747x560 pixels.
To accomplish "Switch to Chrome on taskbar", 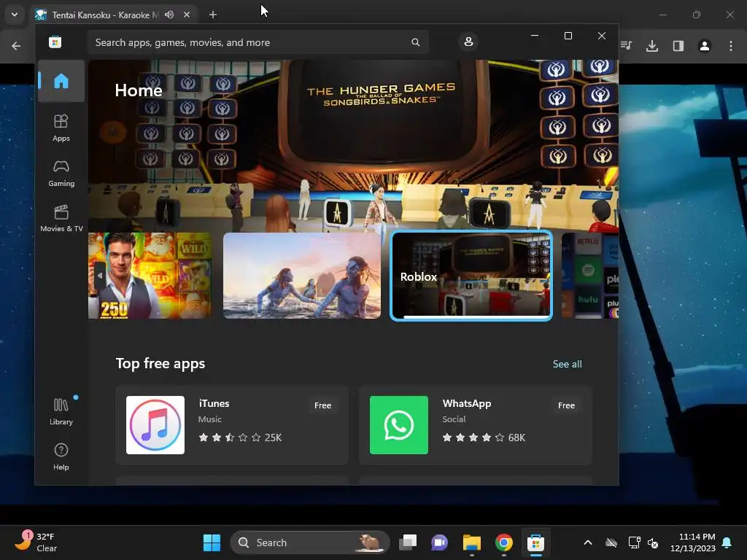I will [503, 542].
